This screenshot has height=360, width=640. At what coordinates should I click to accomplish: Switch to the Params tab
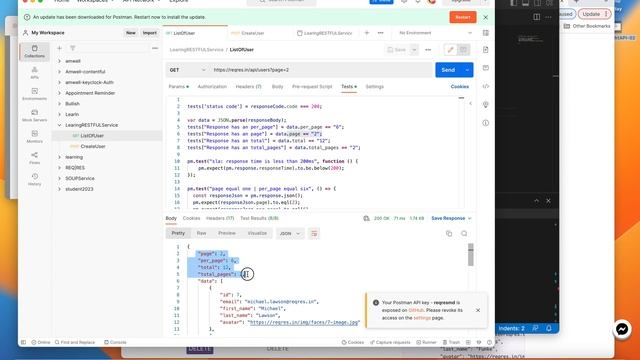pos(178,87)
